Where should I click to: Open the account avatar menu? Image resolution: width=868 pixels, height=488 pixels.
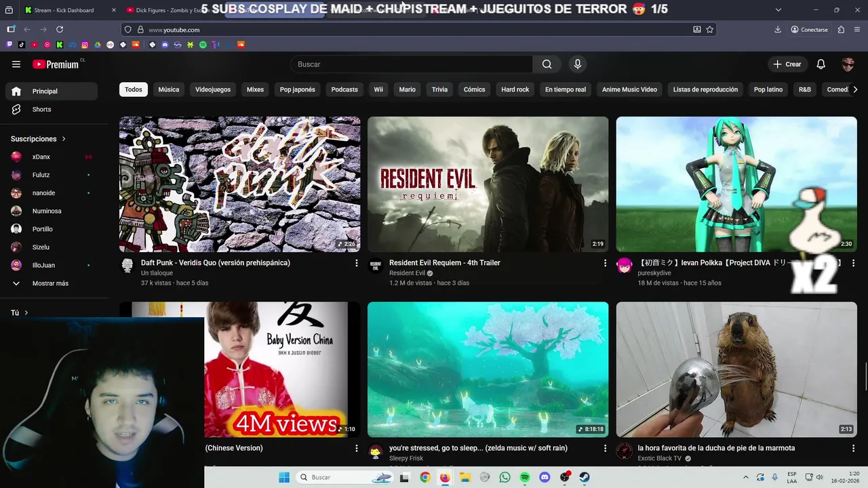pyautogui.click(x=848, y=64)
